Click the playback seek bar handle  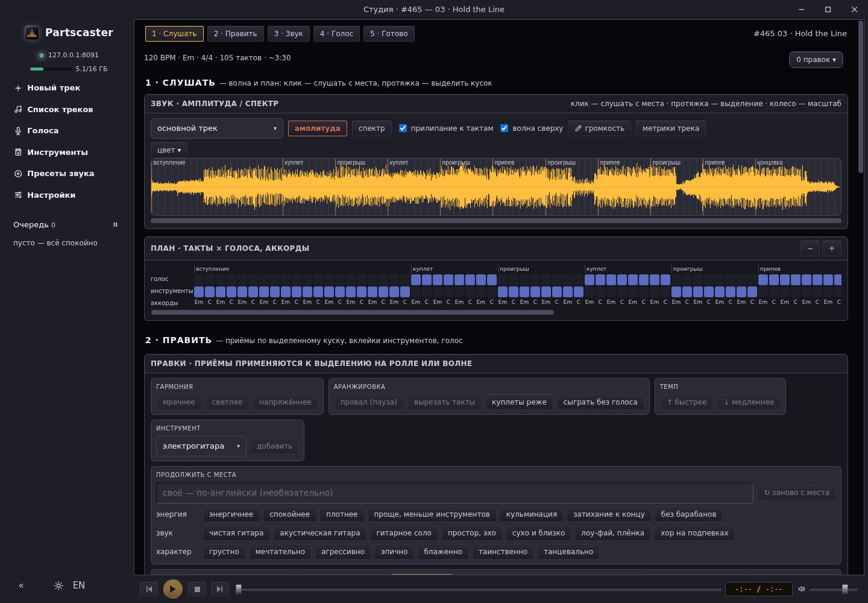pyautogui.click(x=239, y=589)
